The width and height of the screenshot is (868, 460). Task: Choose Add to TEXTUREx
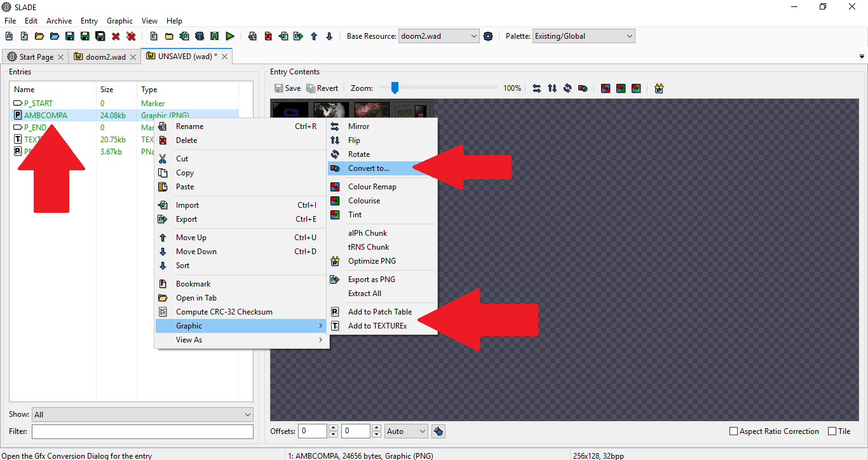(x=381, y=326)
